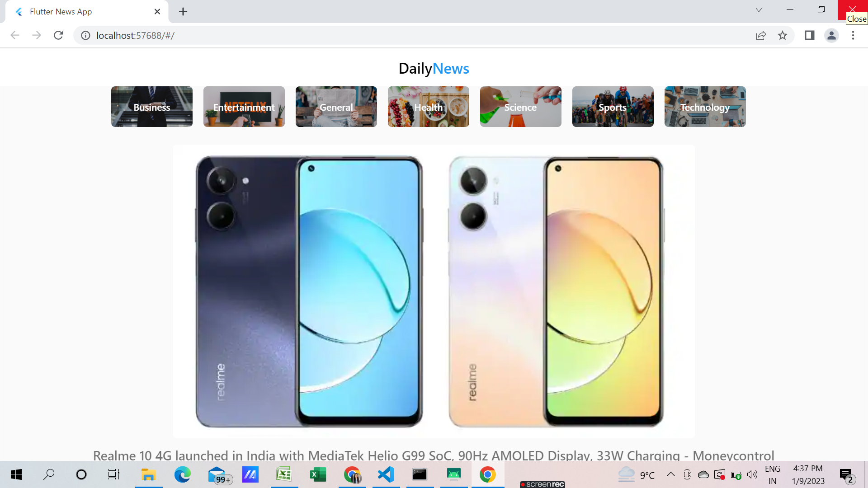Open the Chrome profile icon
The width and height of the screenshot is (868, 488).
coord(832,35)
